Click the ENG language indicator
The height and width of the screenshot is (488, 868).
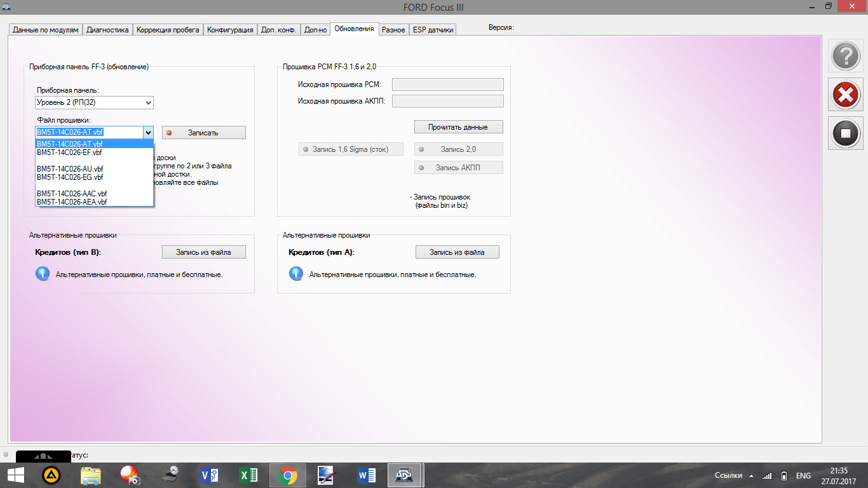803,476
